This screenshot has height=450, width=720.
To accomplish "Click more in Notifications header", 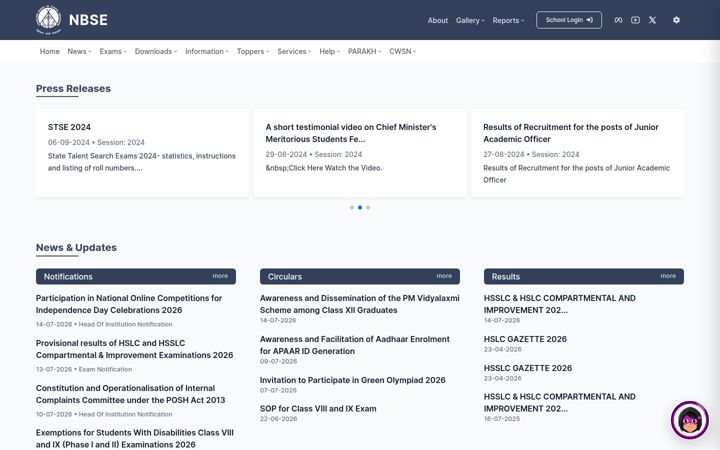I will click(220, 276).
